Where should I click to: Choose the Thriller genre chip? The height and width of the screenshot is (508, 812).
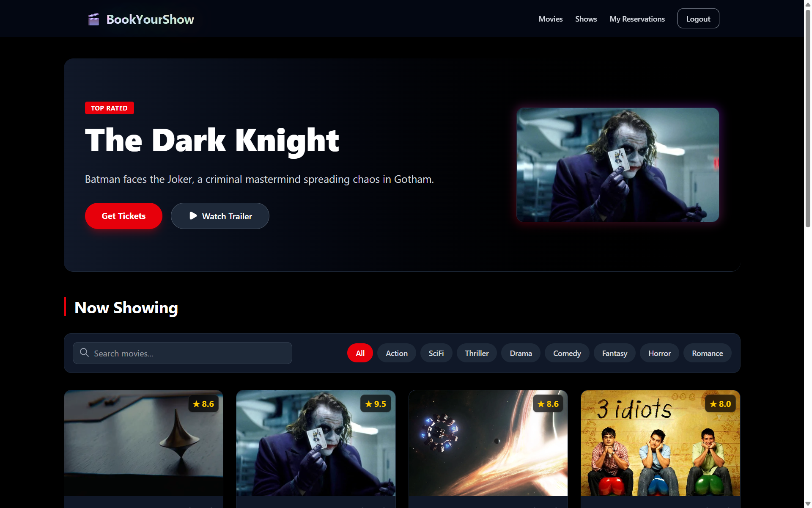(477, 353)
